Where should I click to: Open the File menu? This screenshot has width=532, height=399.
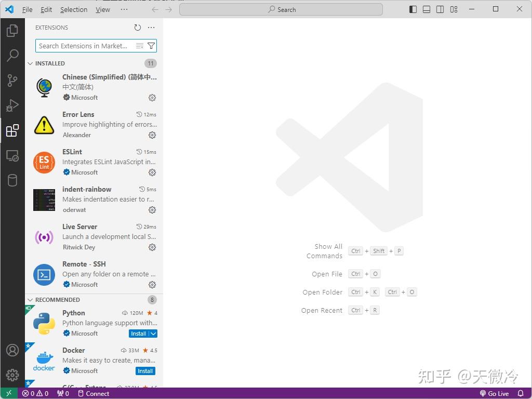[x=27, y=9]
